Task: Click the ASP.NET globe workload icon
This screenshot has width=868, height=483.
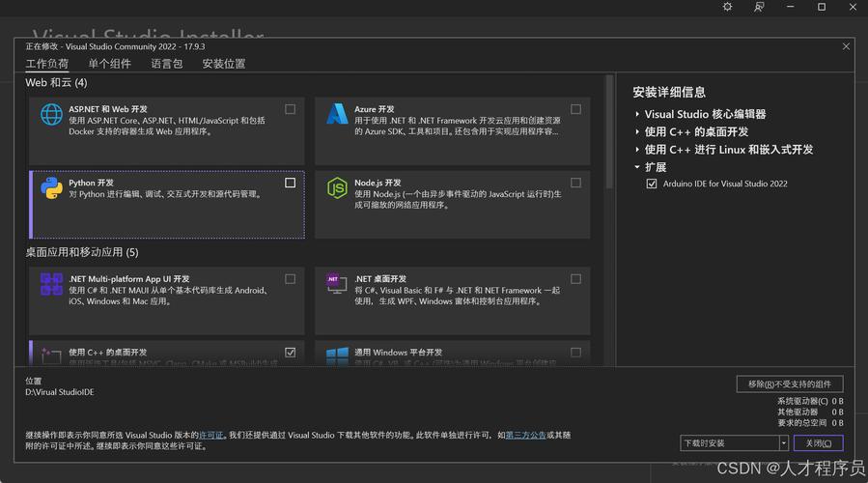Action: (51, 114)
